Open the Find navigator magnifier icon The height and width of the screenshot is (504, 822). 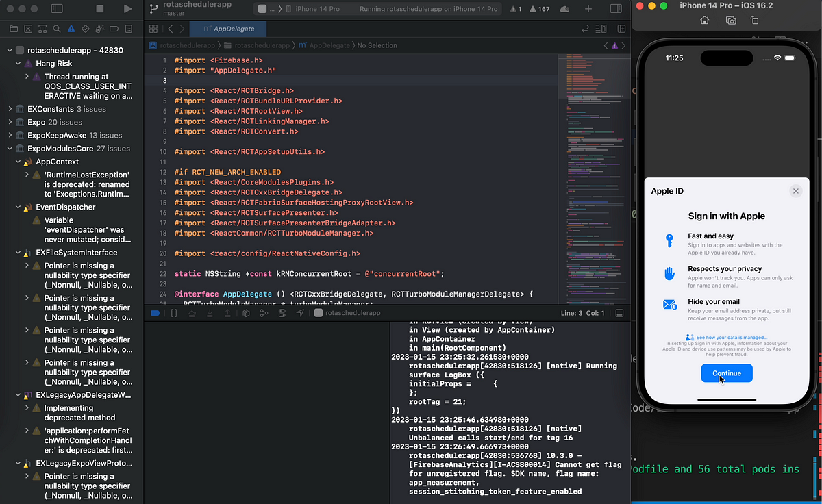click(57, 29)
